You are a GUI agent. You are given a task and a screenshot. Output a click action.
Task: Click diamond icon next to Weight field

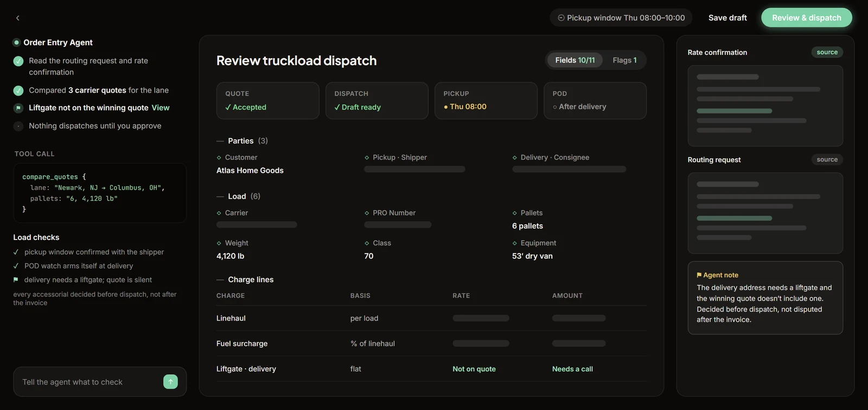(x=219, y=243)
